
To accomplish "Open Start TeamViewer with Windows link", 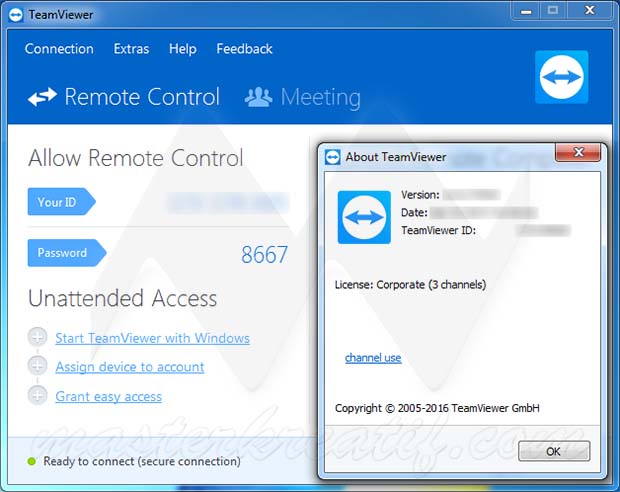I will (x=152, y=338).
